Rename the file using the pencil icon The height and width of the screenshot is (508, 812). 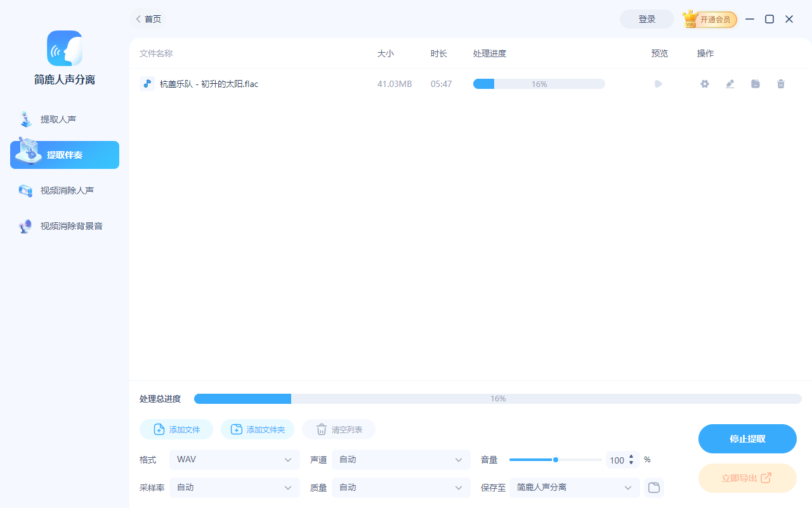click(x=730, y=83)
